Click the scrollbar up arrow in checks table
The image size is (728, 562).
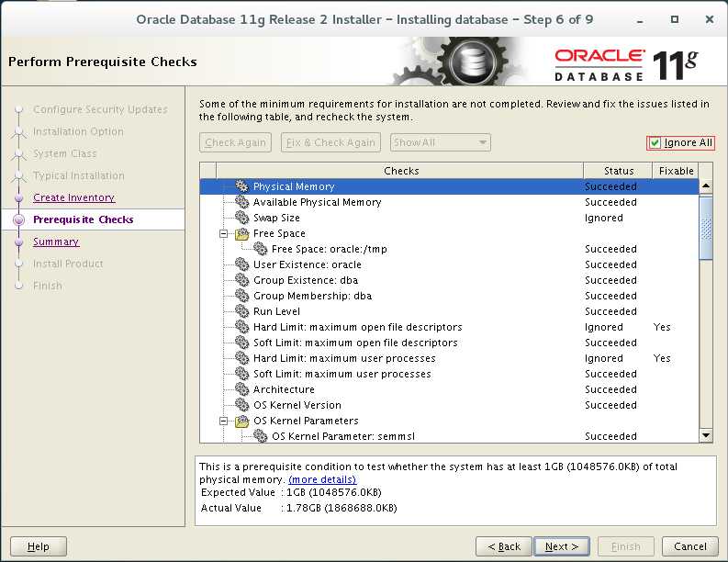point(706,185)
